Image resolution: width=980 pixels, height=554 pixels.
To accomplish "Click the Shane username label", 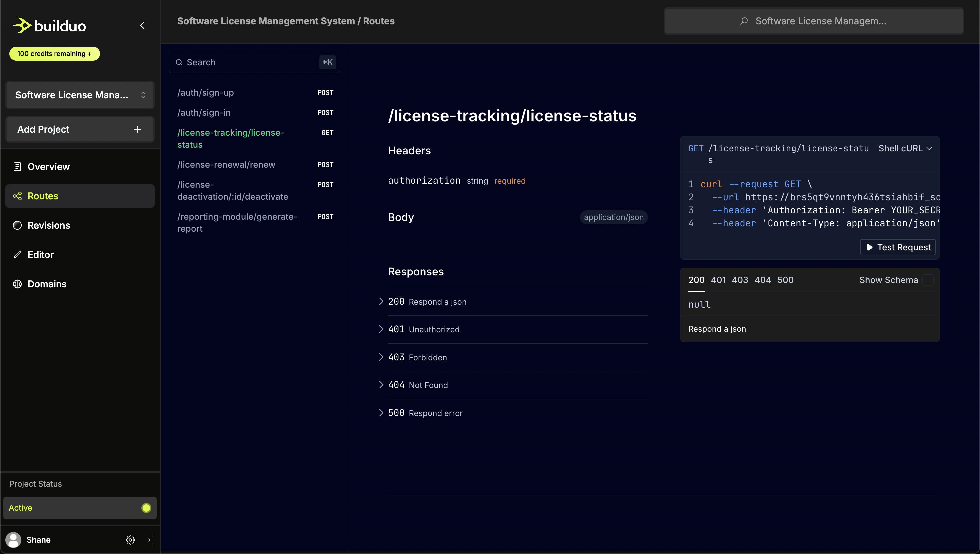I will [38, 540].
